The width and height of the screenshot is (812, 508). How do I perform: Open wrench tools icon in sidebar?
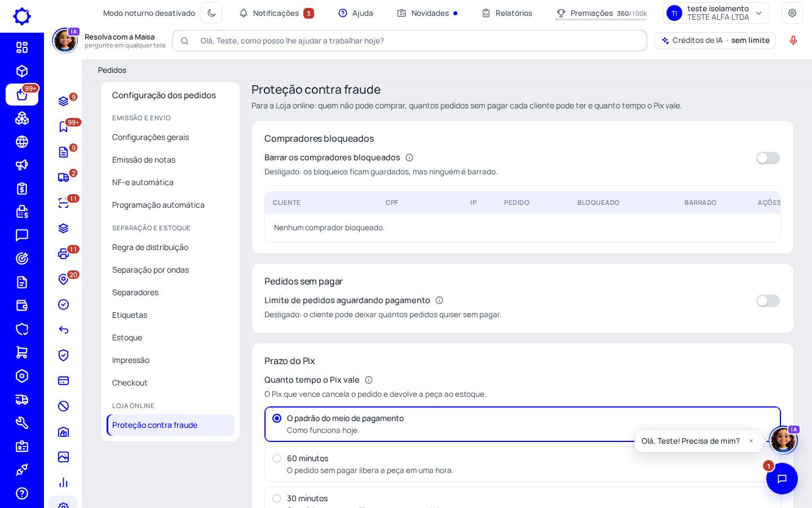click(22, 423)
